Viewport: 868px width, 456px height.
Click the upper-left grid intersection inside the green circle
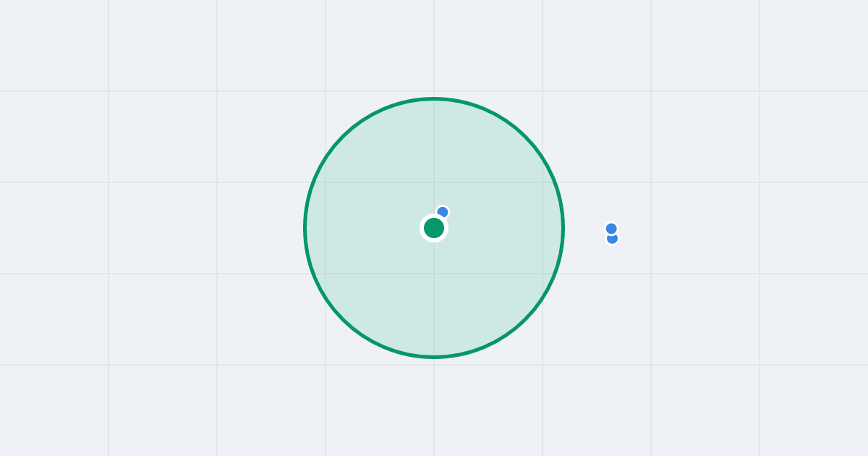[325, 182]
